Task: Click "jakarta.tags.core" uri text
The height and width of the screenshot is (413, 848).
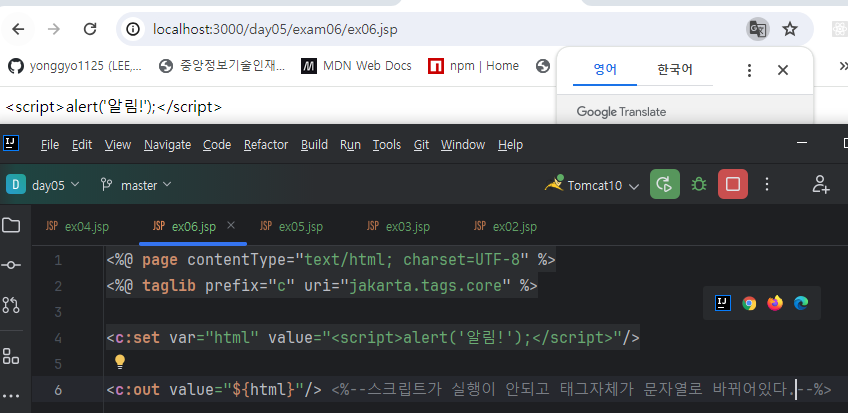Action: click(x=427, y=286)
